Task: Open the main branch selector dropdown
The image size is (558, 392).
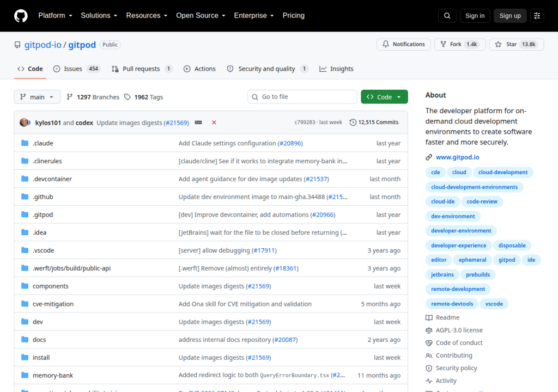Action: (37, 97)
